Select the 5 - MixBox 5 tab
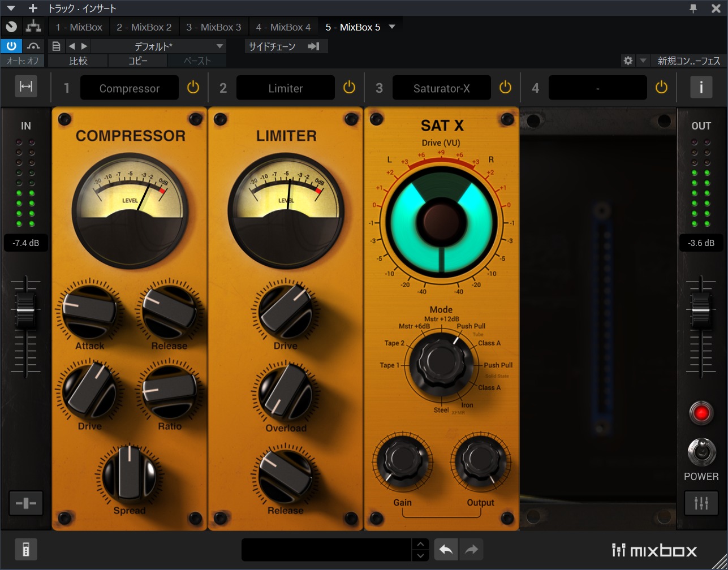The height and width of the screenshot is (570, 728). pyautogui.click(x=353, y=27)
